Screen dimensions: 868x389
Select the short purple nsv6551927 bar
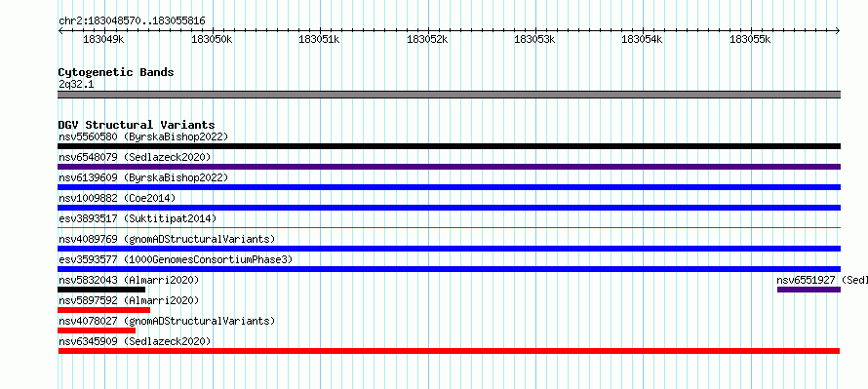[x=809, y=290]
